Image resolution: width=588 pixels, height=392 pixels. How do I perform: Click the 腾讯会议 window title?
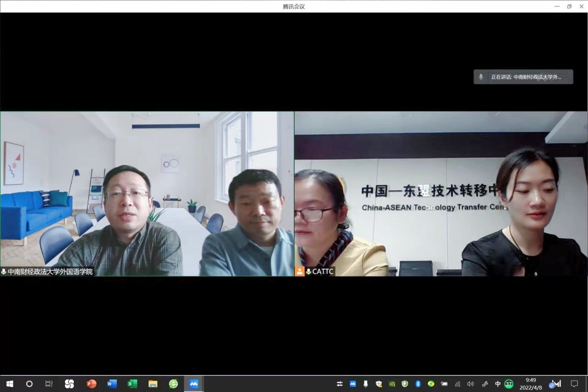[294, 6]
